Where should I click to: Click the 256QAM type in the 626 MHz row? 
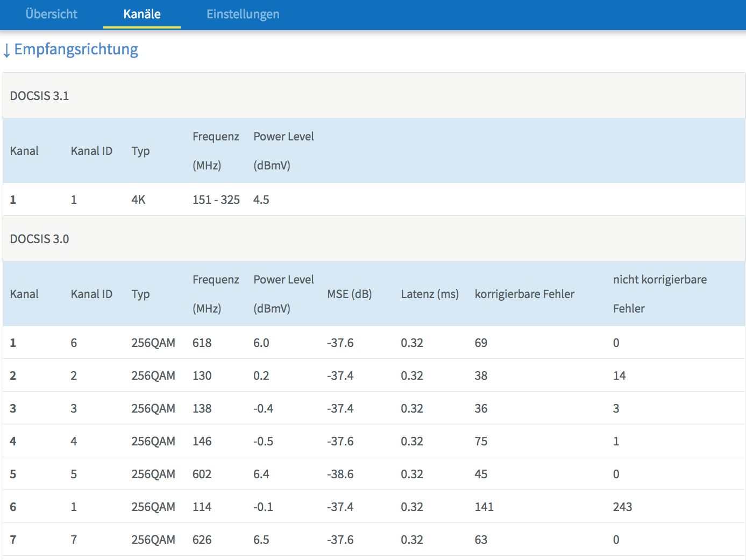tap(153, 540)
